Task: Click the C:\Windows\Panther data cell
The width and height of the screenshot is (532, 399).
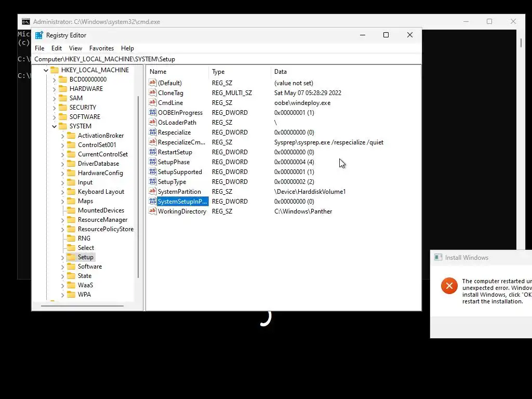Action: tap(303, 211)
